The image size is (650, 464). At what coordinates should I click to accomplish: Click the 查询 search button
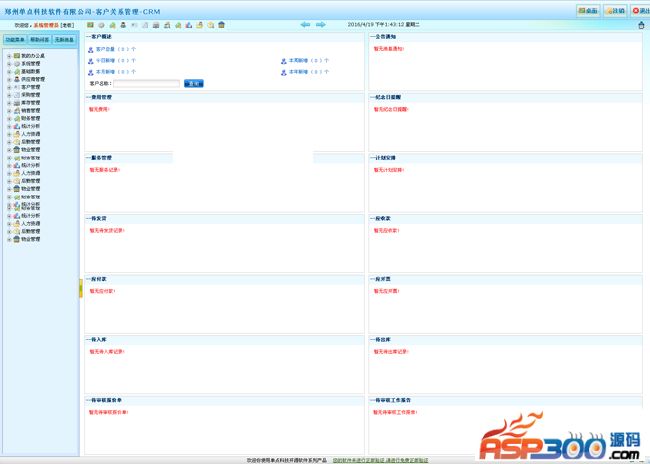pyautogui.click(x=193, y=83)
